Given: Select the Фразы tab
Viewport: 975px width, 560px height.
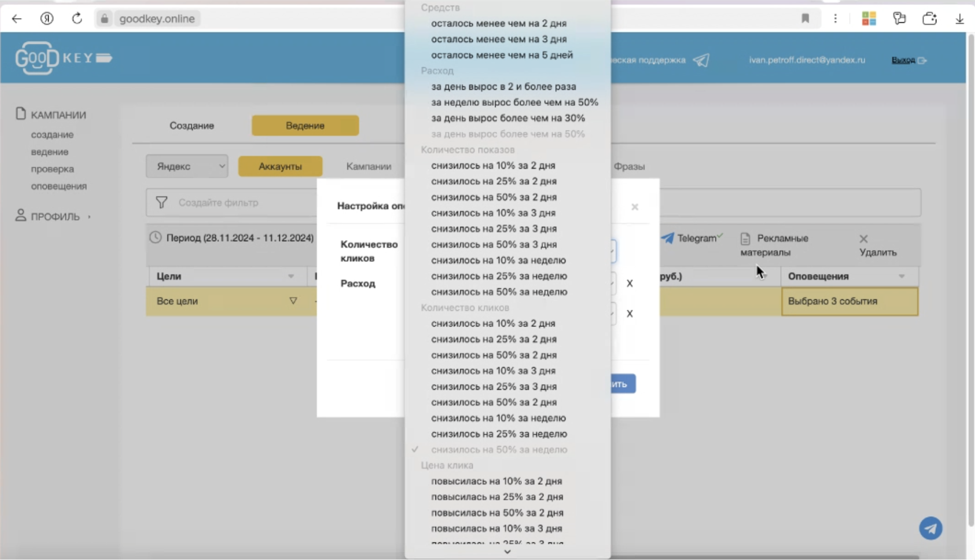Looking at the screenshot, I should pos(629,166).
